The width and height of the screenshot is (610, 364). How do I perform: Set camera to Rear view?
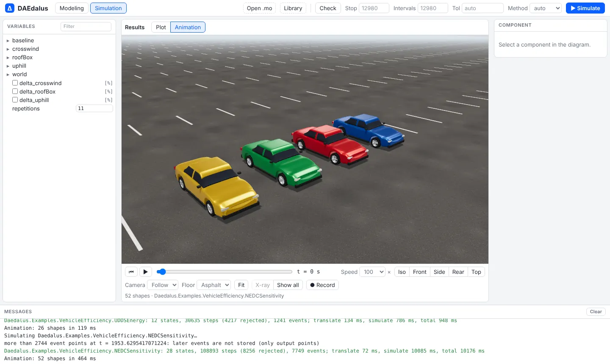click(x=458, y=272)
